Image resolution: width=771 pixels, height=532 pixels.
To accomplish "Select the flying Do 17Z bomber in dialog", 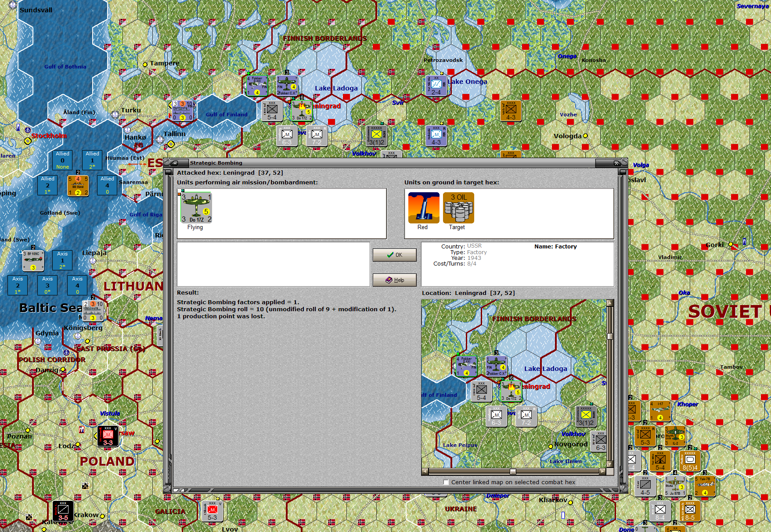I will (196, 208).
